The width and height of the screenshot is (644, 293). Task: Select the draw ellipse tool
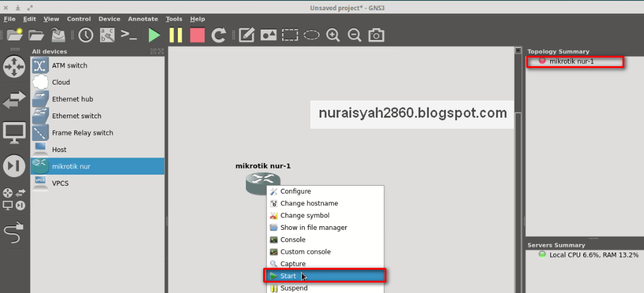click(312, 35)
